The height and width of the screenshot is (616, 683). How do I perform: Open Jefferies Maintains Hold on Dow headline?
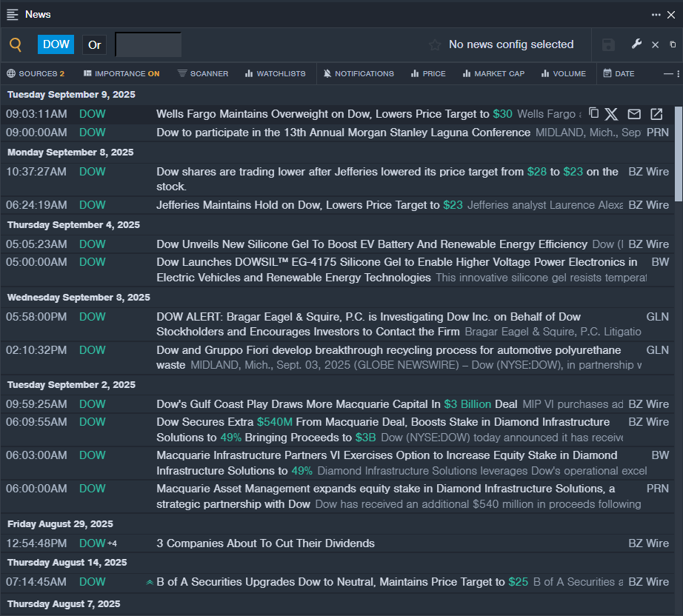tap(309, 205)
